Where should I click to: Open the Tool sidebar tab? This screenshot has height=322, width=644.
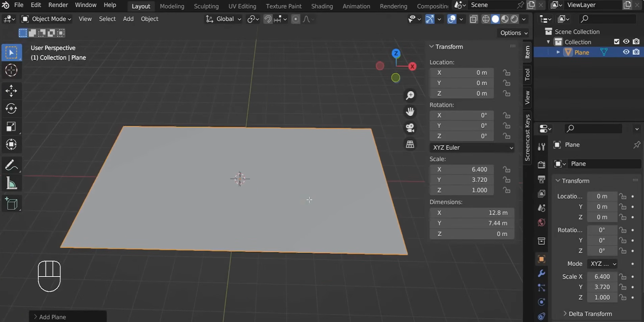527,74
